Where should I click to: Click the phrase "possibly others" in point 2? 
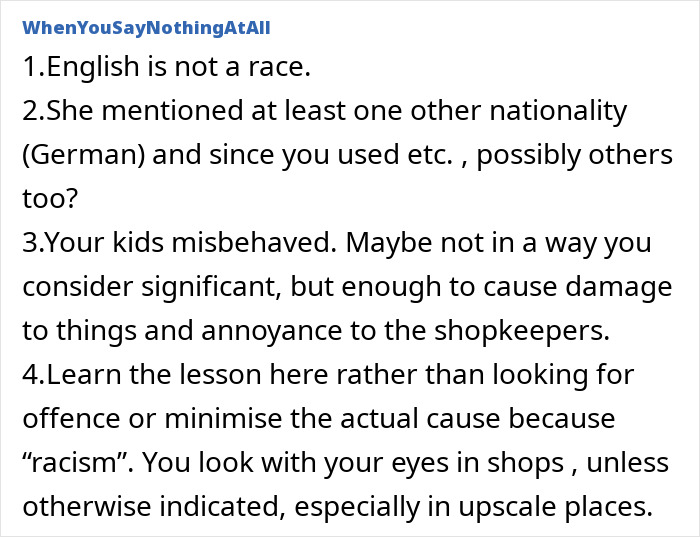[x=575, y=155]
